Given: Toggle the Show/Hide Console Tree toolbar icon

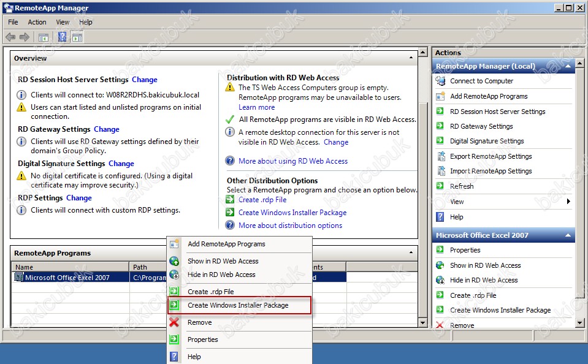Looking at the screenshot, I should tap(44, 37).
